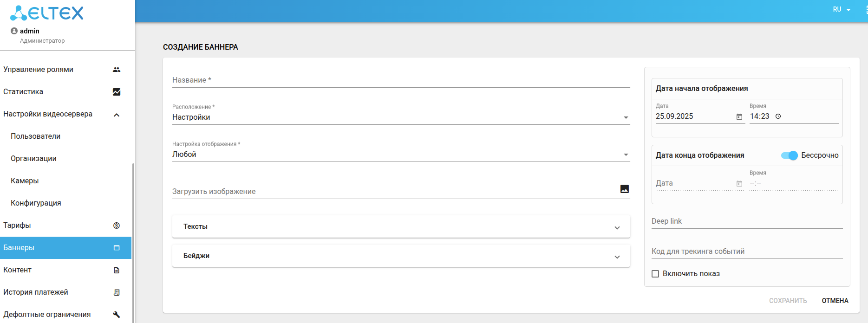Screen dimensions: 868x323
Task: Enable the Включить показ checkbox
Action: coord(655,274)
